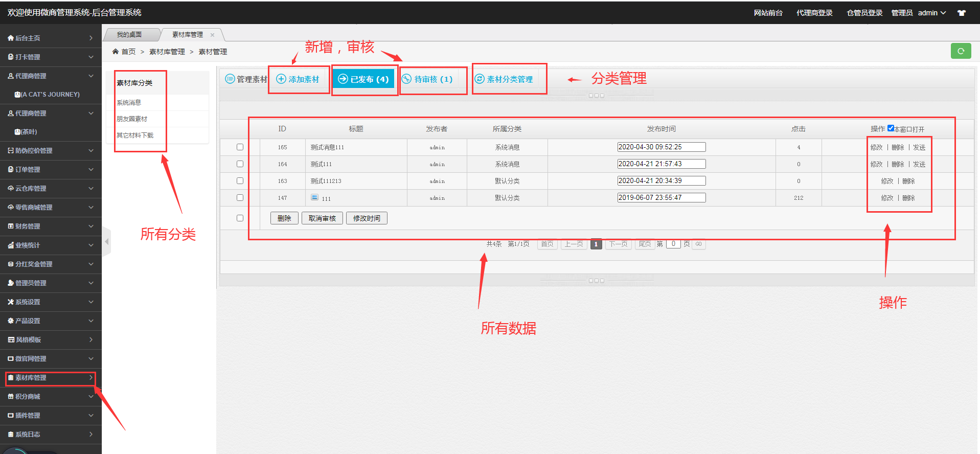Viewport: 980px width, 454px height.
Task: Click the 打卡管理 icon in sidebar
Action: [11, 57]
